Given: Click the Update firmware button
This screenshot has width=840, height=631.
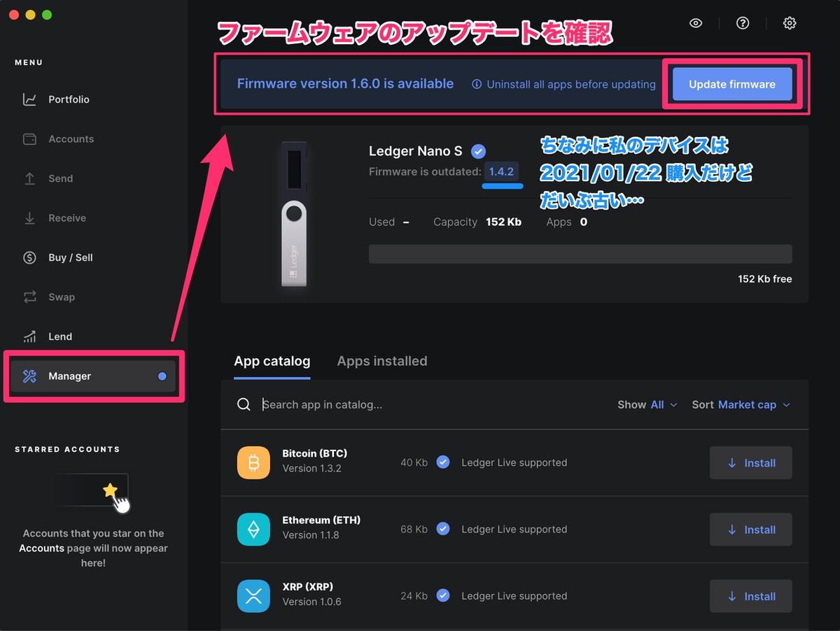Looking at the screenshot, I should pos(732,84).
